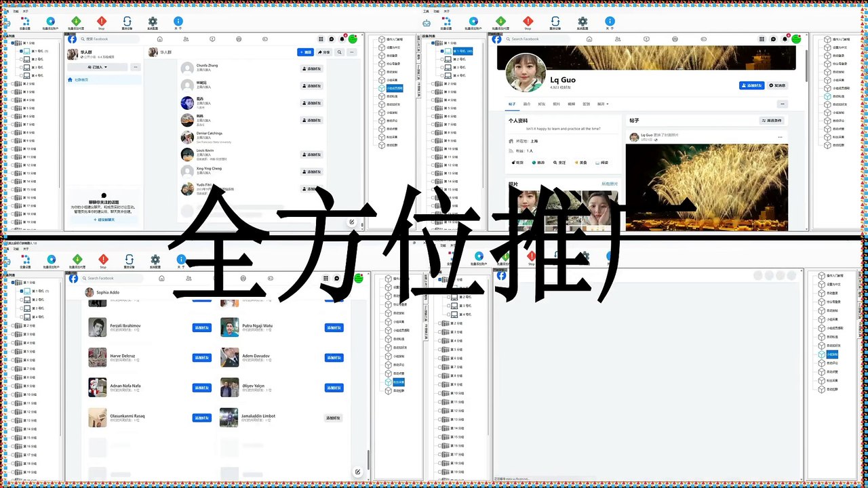Click the name Denise Catchings in member list

pyautogui.click(x=210, y=134)
